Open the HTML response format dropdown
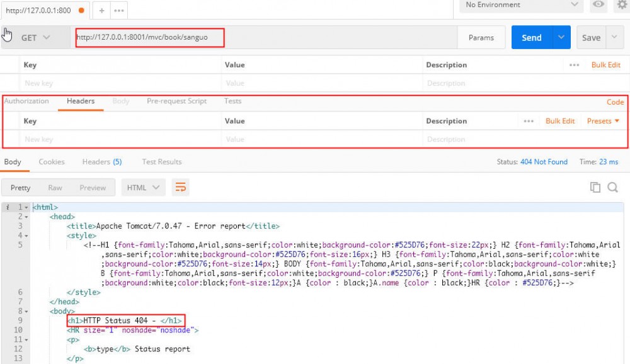630x364 pixels. pos(143,187)
